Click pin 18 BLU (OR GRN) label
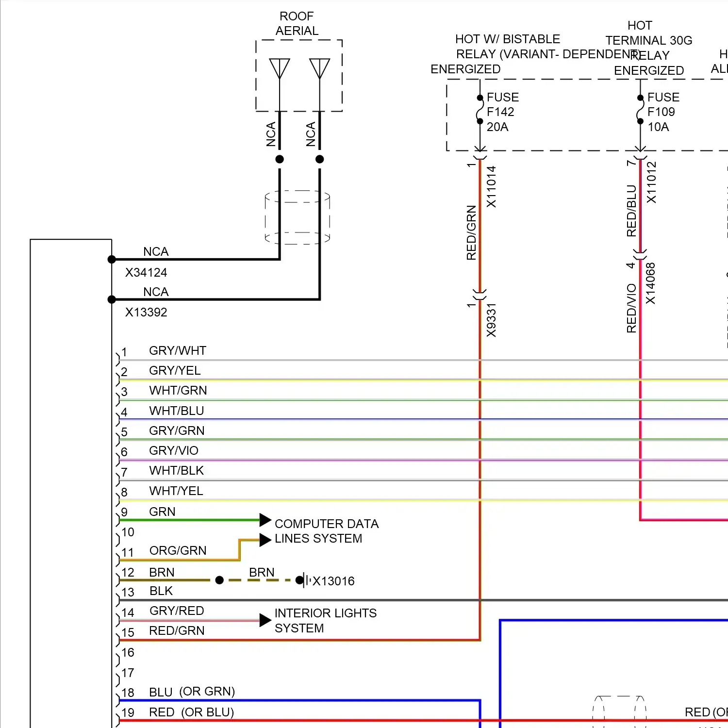This screenshot has width=728, height=728. 192,692
